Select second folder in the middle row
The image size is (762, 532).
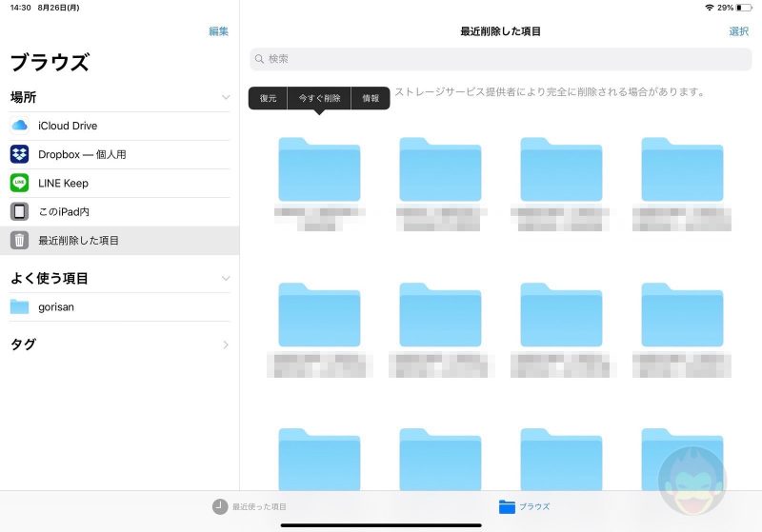pyautogui.click(x=440, y=315)
